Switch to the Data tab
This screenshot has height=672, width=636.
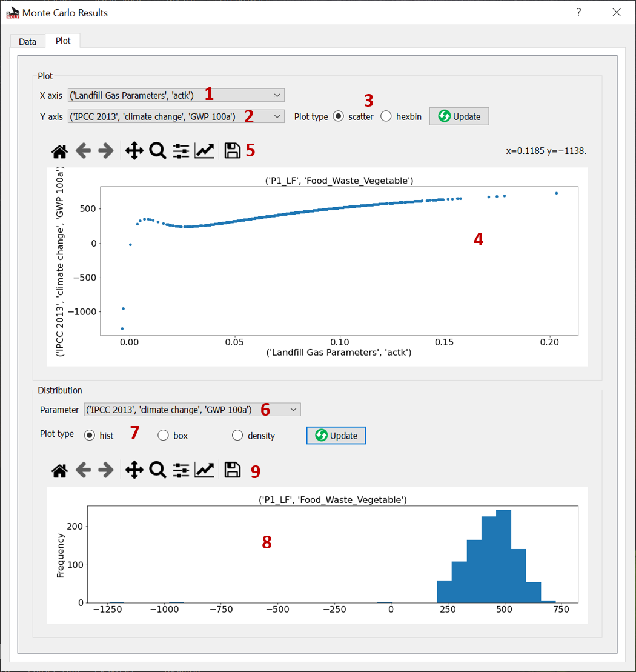point(27,42)
